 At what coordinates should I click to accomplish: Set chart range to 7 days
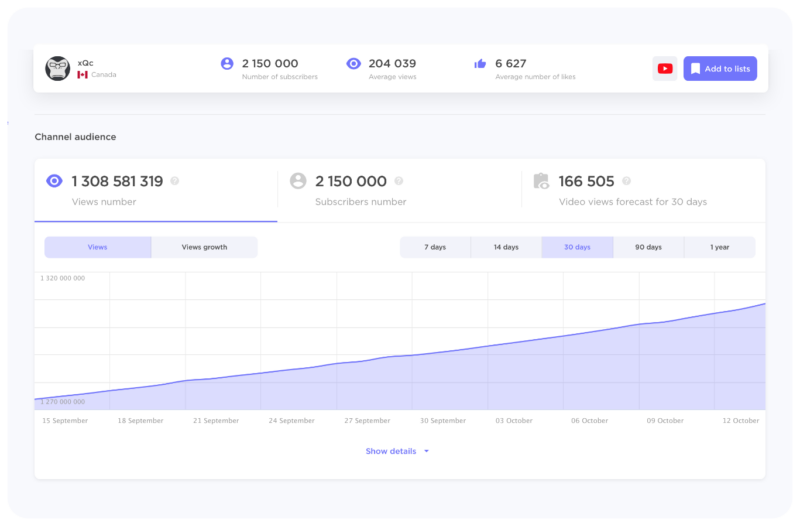coord(435,247)
